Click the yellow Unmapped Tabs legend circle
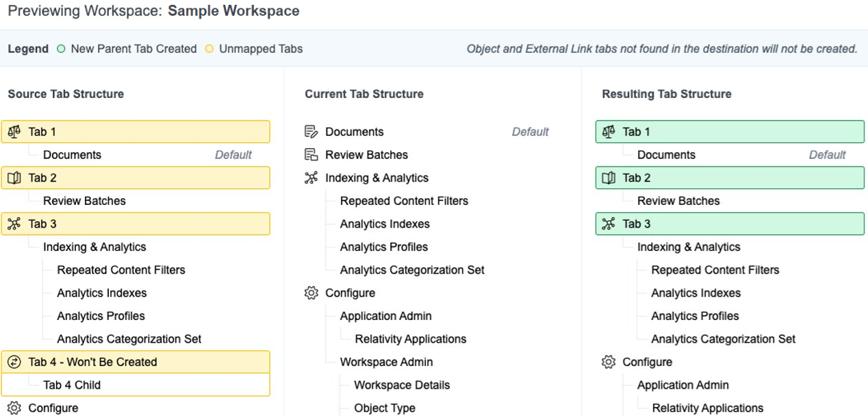 point(209,49)
